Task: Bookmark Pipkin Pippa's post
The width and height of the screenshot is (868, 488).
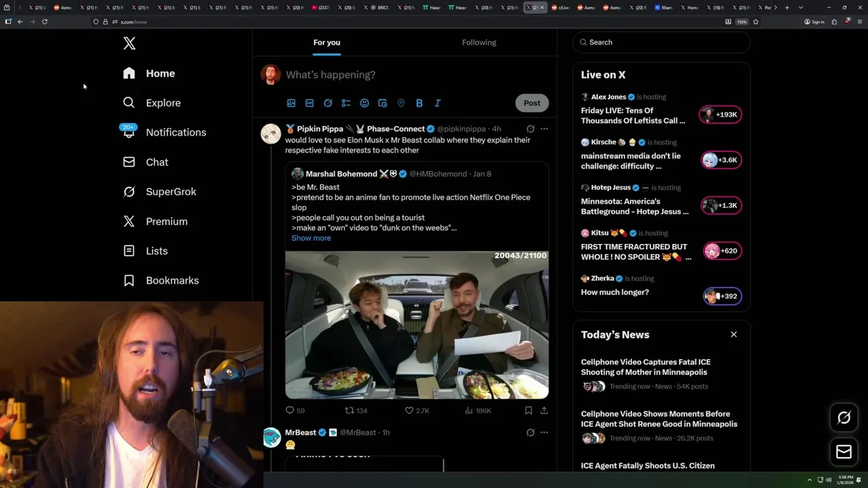Action: pyautogui.click(x=528, y=411)
